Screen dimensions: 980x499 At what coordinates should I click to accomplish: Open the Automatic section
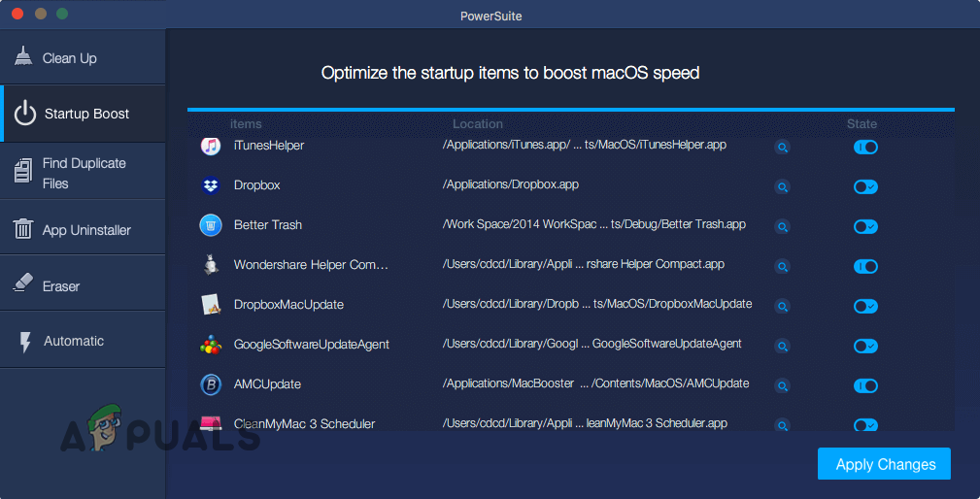pyautogui.click(x=83, y=340)
